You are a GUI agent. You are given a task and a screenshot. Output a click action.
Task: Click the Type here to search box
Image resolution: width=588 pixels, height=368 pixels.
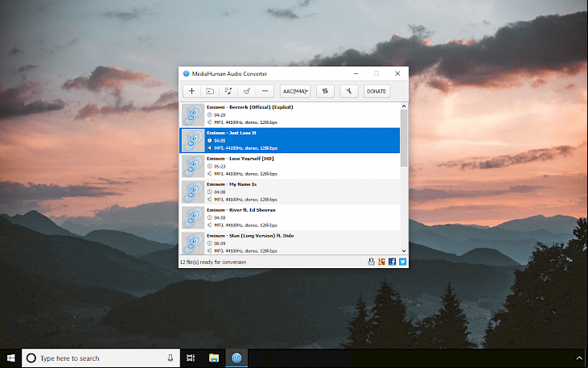(x=101, y=358)
